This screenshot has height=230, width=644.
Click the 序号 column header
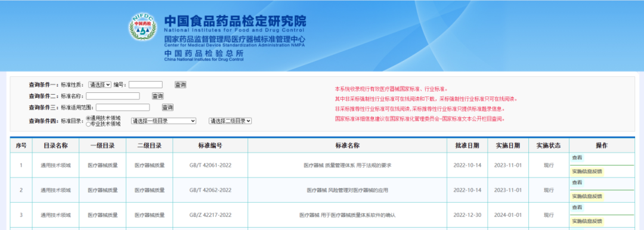(21, 145)
